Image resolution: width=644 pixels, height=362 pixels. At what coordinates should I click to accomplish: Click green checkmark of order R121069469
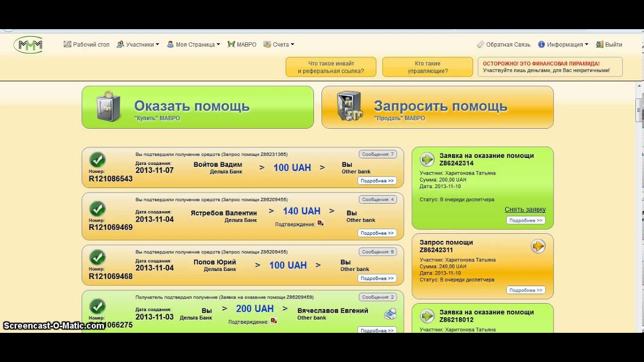tap(98, 209)
